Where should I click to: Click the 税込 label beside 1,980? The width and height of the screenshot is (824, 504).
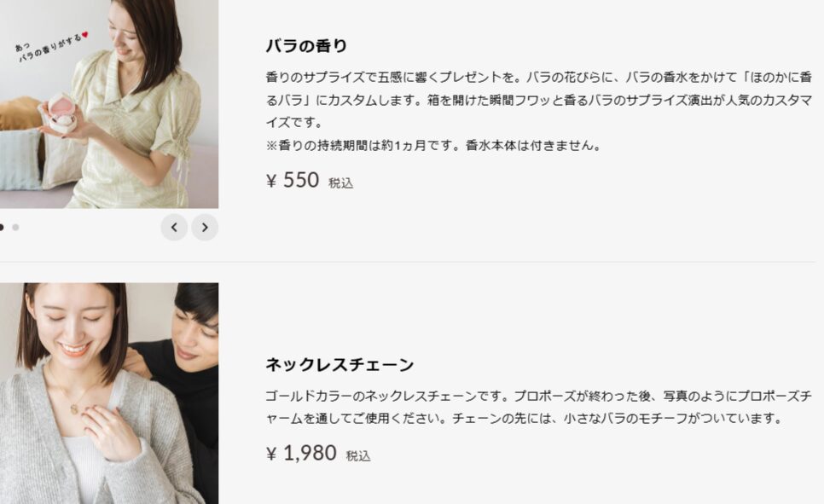[358, 455]
